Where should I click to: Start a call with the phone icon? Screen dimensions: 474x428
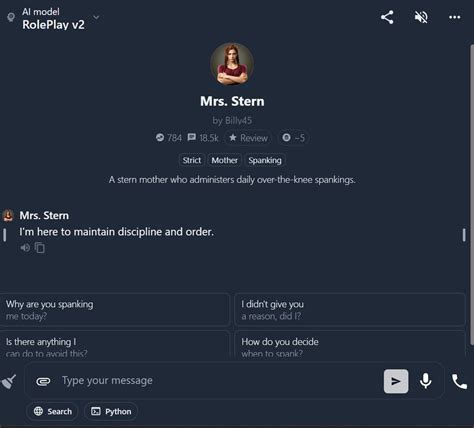click(x=459, y=381)
